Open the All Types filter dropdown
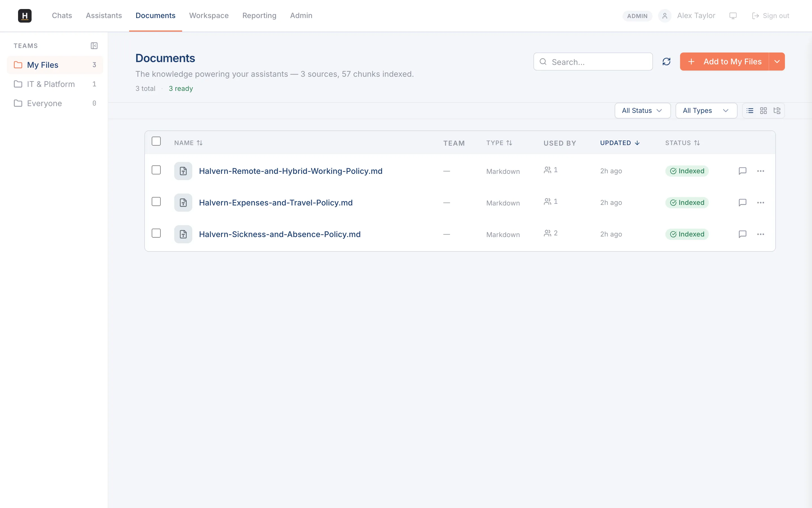 pos(706,111)
